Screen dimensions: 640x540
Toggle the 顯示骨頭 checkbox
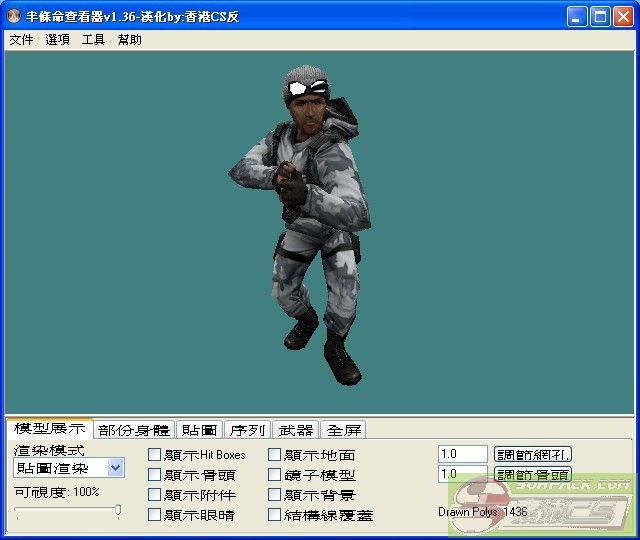[x=154, y=475]
